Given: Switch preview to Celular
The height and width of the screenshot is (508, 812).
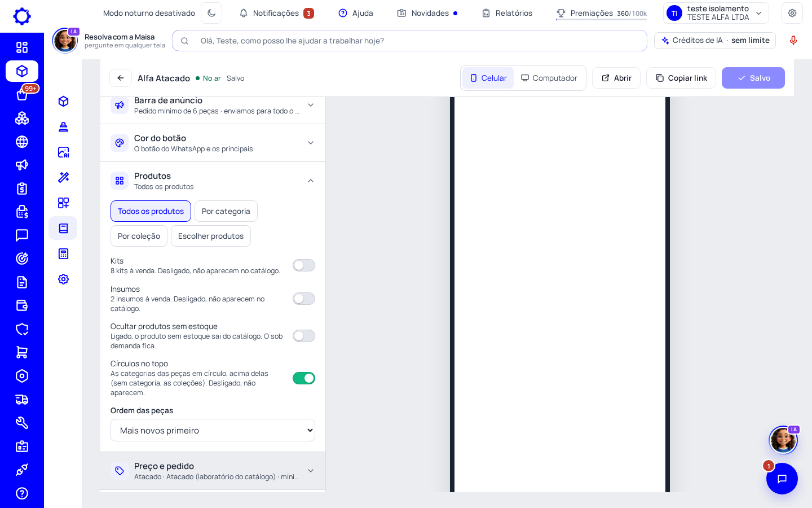Looking at the screenshot, I should click(x=488, y=78).
